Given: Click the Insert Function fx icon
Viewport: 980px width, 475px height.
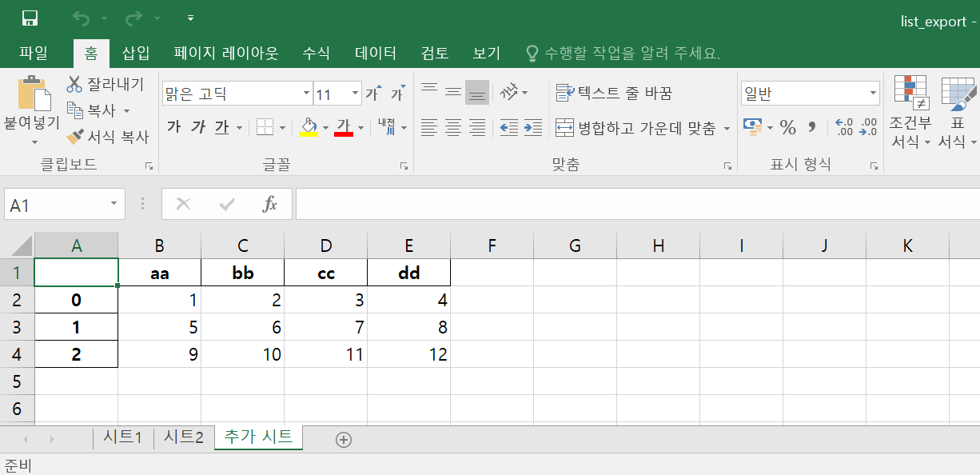Looking at the screenshot, I should (270, 205).
